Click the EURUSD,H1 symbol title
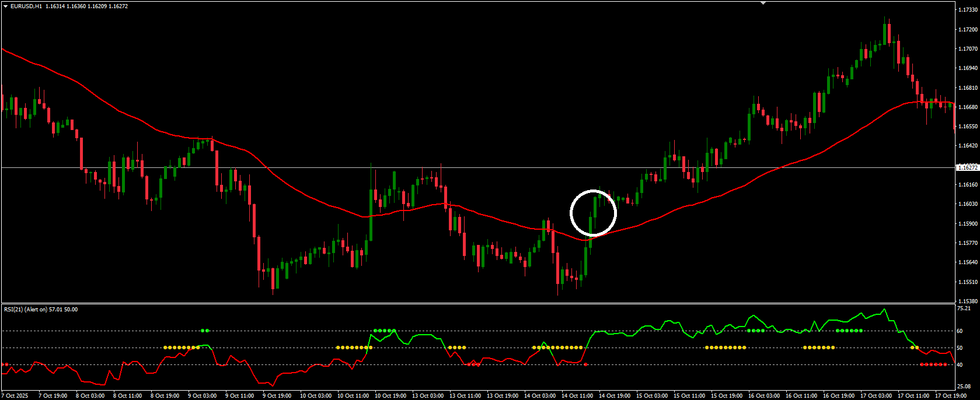Image resolution: width=980 pixels, height=400 pixels. pyautogui.click(x=26, y=6)
